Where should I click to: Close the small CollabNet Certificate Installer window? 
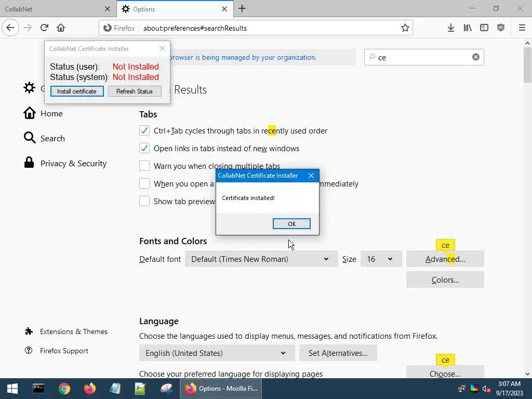[162, 48]
